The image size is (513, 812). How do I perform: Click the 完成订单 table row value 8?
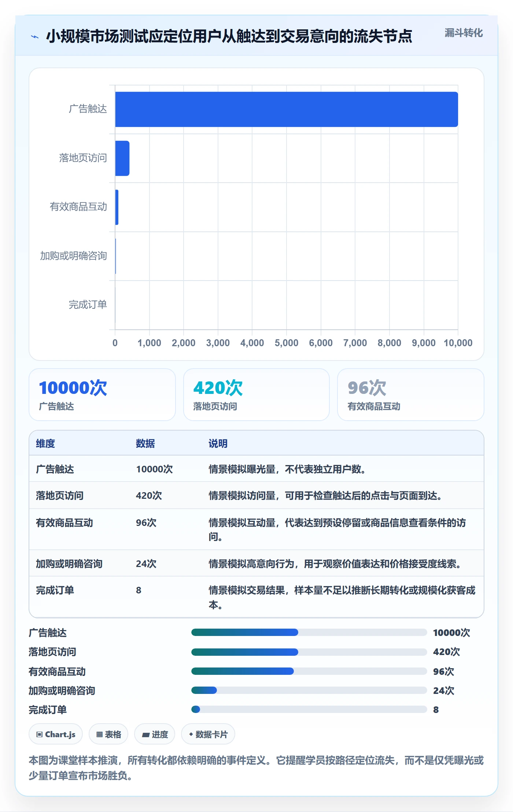tap(139, 590)
